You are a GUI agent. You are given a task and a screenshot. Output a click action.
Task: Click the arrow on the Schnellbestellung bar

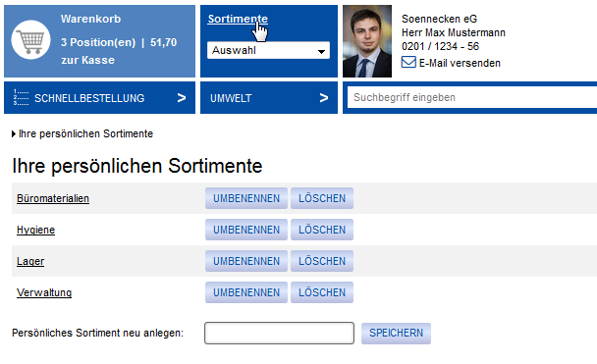coord(182,98)
